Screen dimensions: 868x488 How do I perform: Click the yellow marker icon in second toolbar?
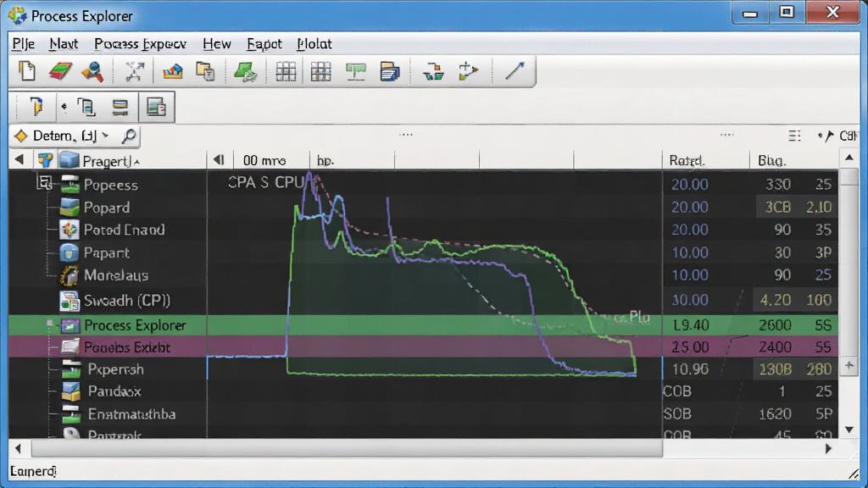[36, 106]
